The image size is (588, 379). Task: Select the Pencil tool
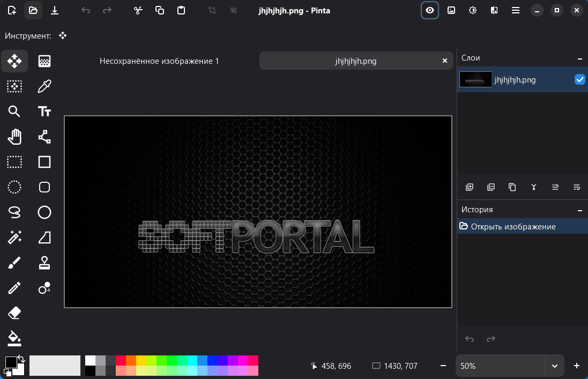[x=14, y=288]
